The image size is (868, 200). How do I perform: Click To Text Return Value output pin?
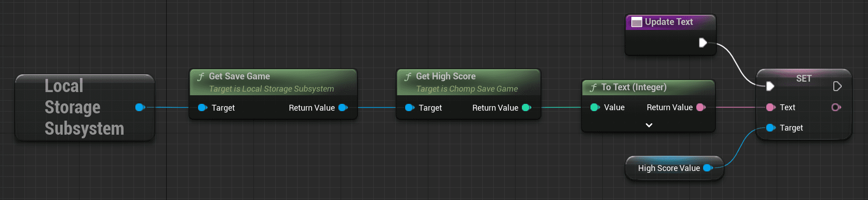701,107
